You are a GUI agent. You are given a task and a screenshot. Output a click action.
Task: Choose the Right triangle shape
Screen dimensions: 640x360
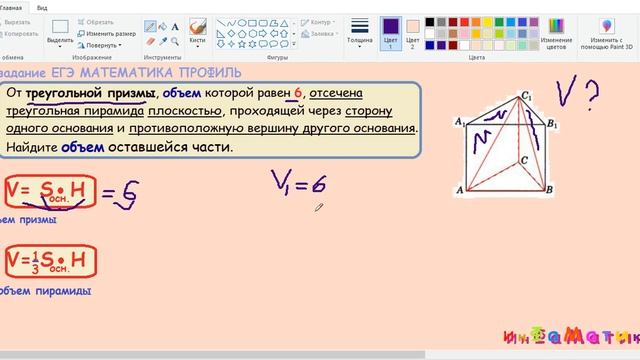coord(221,33)
